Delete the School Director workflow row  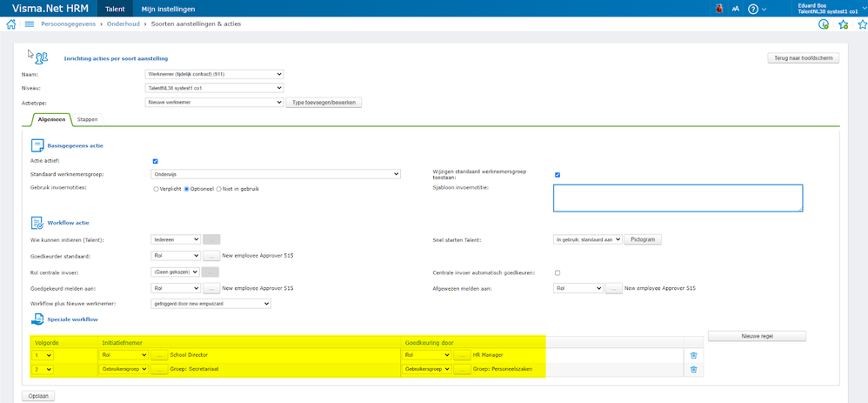click(694, 355)
